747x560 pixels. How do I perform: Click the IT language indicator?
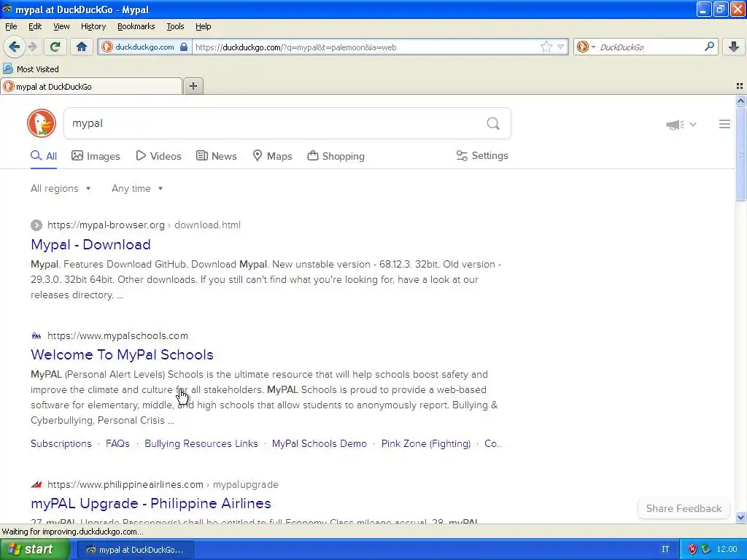(x=665, y=550)
